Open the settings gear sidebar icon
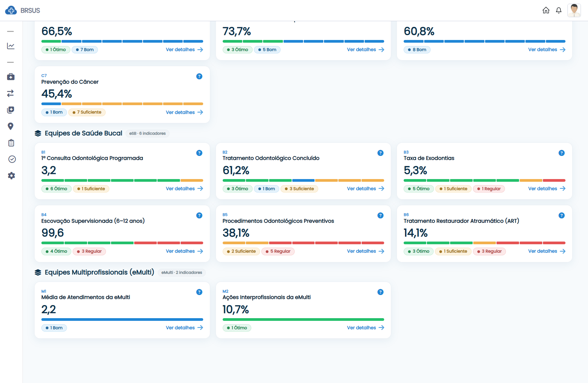588x383 pixels. click(11, 176)
